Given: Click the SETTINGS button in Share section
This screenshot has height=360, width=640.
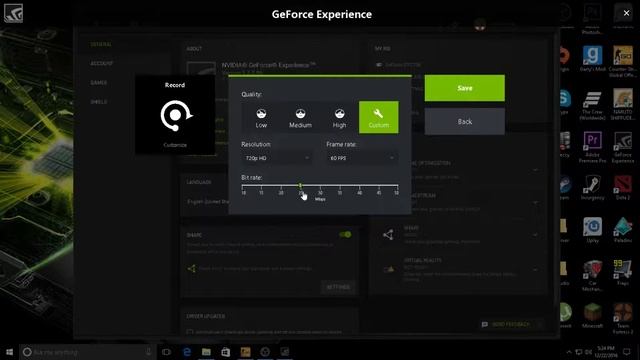Looking at the screenshot, I should [338, 287].
